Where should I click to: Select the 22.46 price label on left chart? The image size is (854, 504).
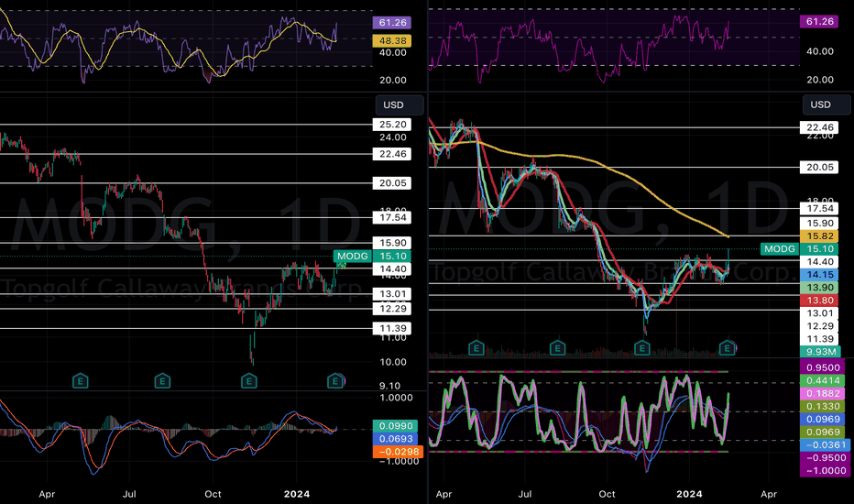coord(392,154)
